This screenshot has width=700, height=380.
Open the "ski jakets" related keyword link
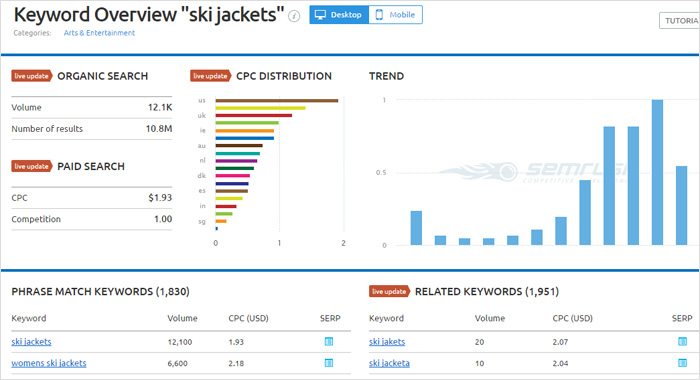[x=387, y=342]
